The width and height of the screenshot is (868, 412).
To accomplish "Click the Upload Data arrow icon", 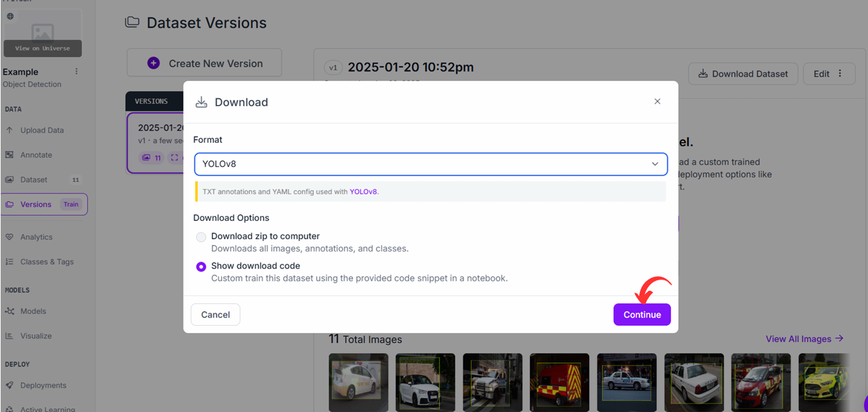I will 9,130.
